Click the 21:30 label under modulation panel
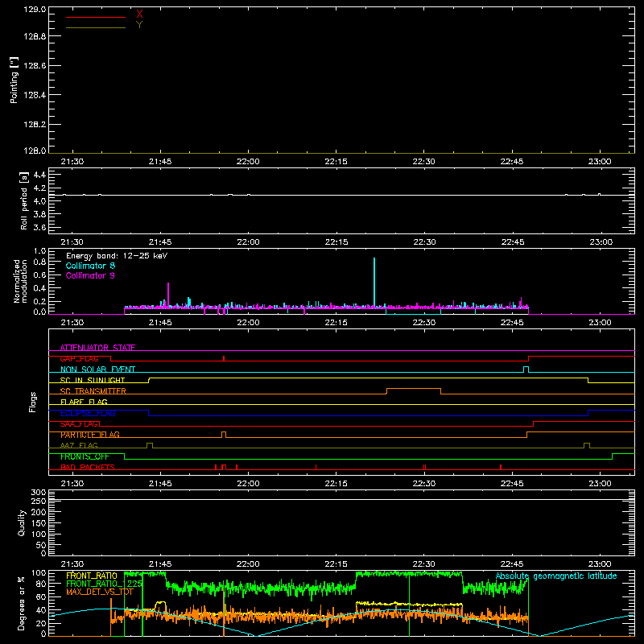644x644 pixels. 72,323
